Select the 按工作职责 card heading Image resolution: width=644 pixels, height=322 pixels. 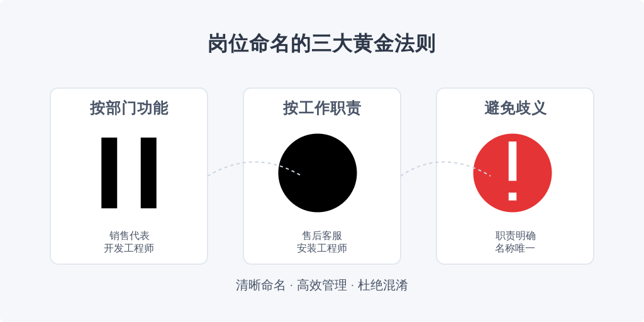[322, 108]
